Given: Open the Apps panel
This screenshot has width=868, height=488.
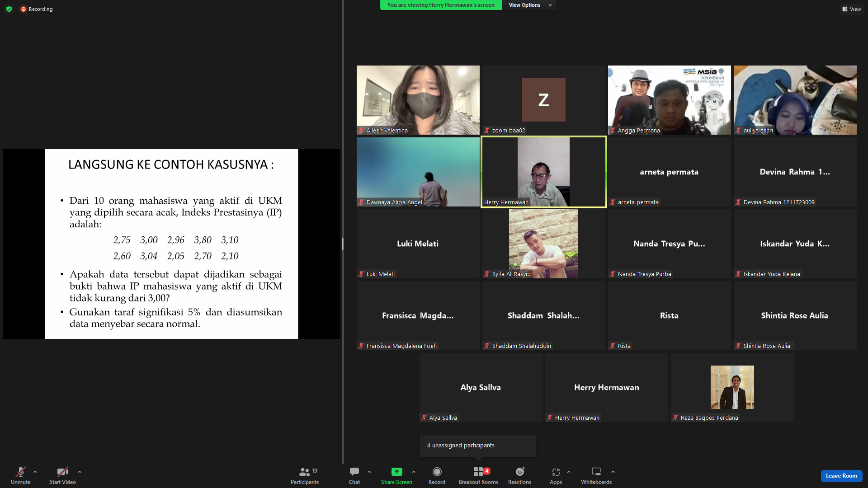Looking at the screenshot, I should tap(556, 476).
